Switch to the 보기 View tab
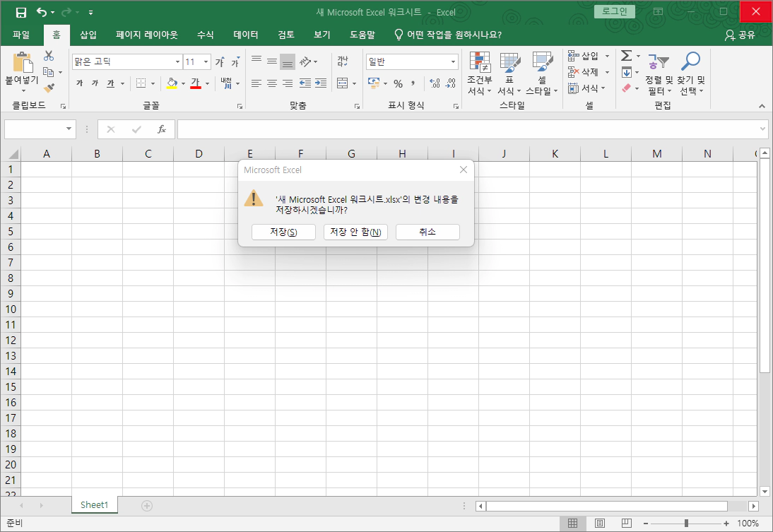Screen dimensions: 773x532 click(x=322, y=35)
